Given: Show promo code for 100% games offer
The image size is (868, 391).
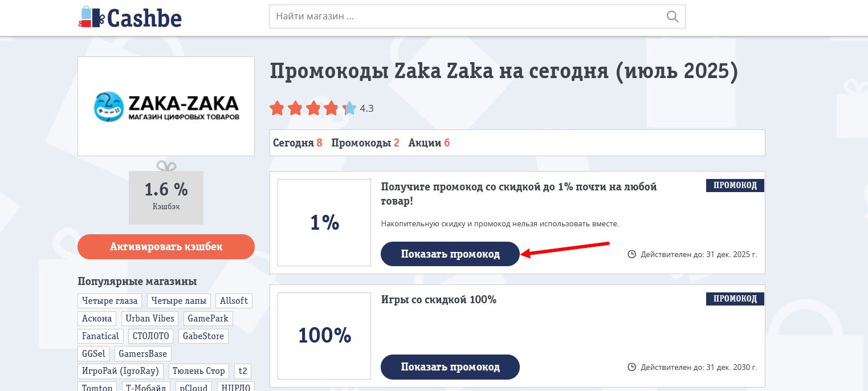Looking at the screenshot, I should coord(450,367).
